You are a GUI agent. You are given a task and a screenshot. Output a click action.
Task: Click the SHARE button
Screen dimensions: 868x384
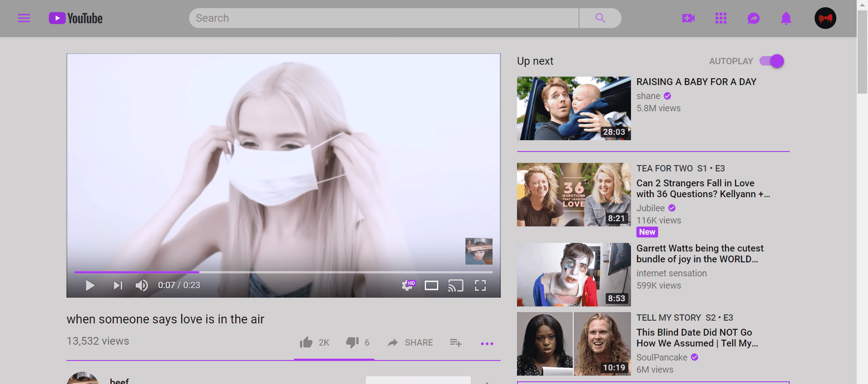pyautogui.click(x=410, y=342)
